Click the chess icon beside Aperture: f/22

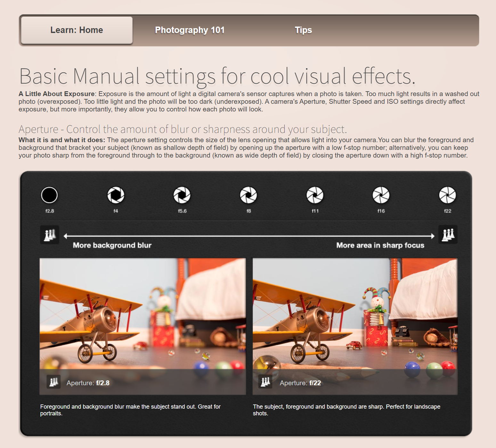(265, 382)
